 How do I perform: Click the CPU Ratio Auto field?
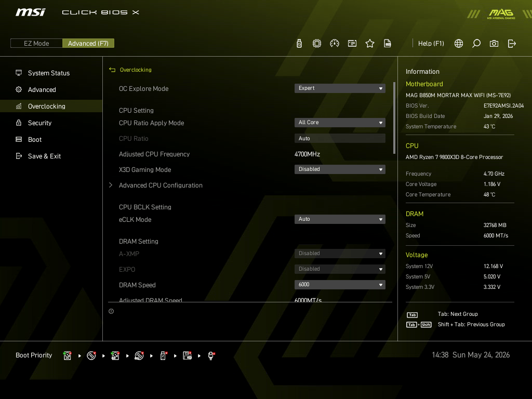pos(340,138)
